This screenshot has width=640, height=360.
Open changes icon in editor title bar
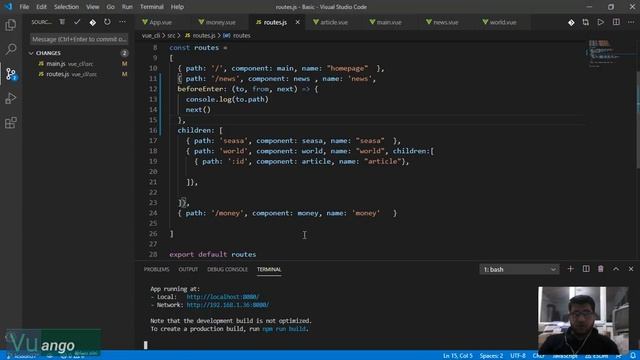pos(586,22)
